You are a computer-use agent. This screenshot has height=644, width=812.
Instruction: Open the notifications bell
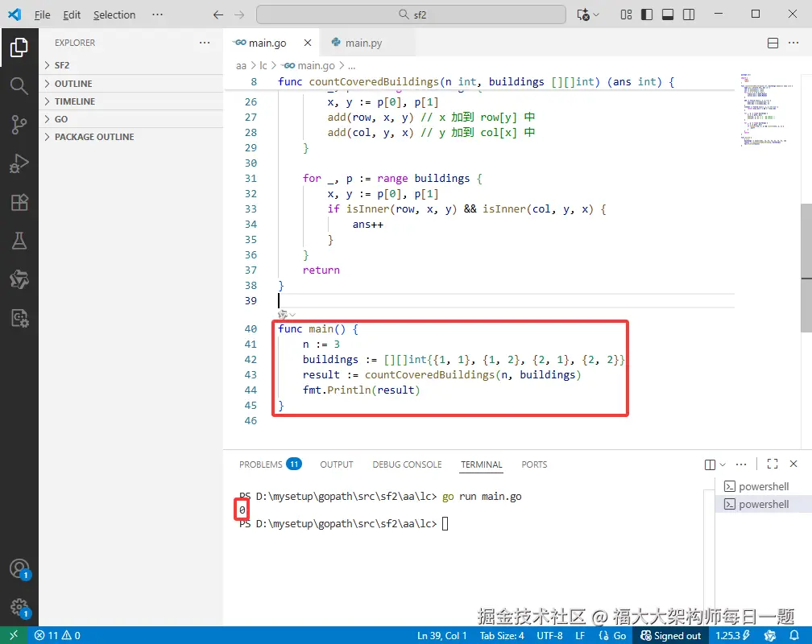click(x=794, y=635)
